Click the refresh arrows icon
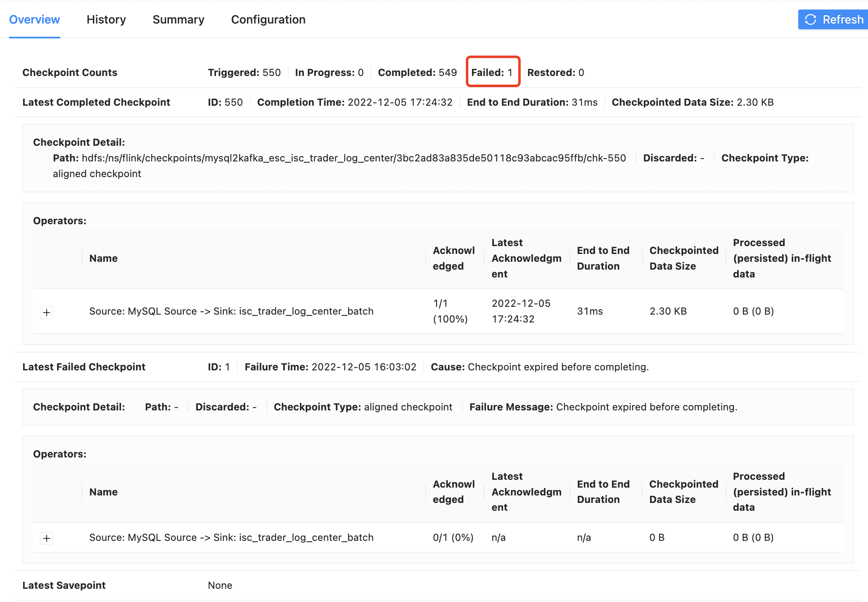 tap(810, 19)
